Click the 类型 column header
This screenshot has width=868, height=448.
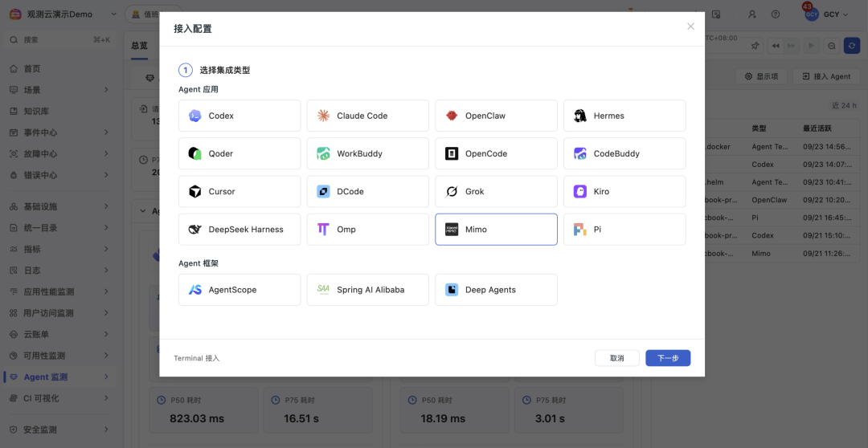[759, 128]
